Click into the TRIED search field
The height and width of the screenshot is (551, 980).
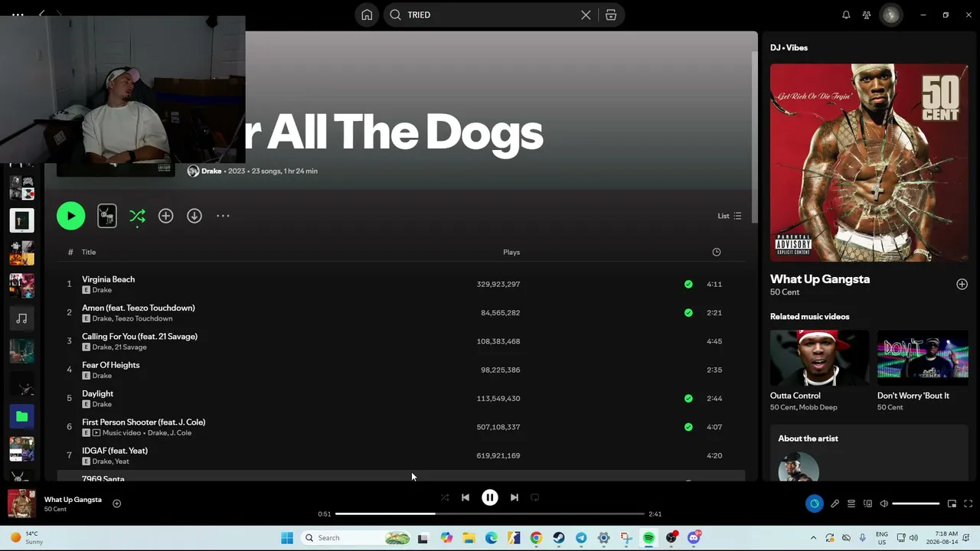(491, 15)
